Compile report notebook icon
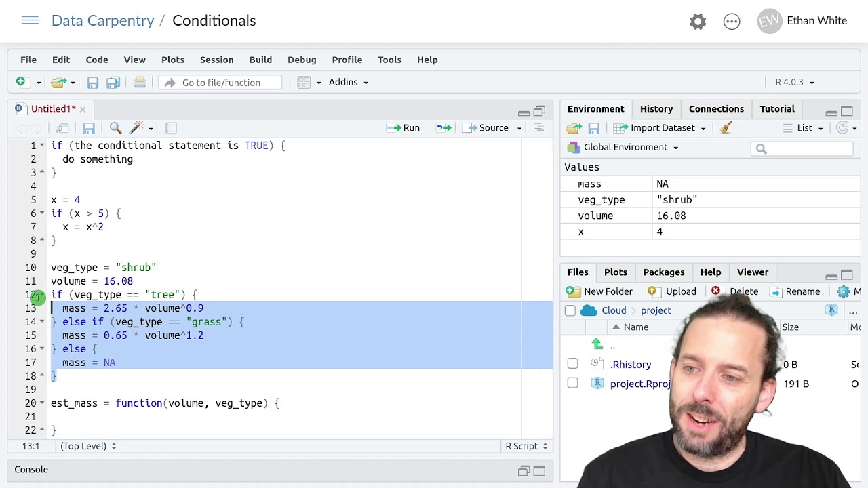 tap(171, 127)
